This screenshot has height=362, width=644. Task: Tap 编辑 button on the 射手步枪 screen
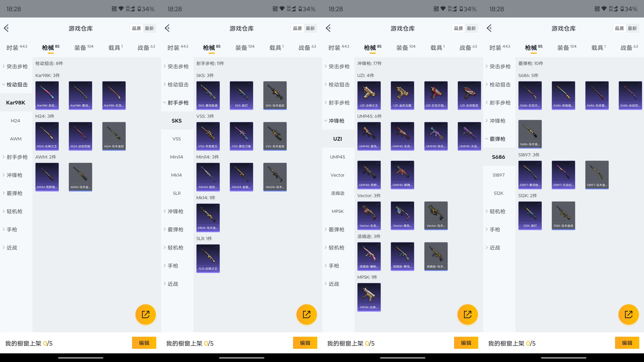tap(305, 343)
